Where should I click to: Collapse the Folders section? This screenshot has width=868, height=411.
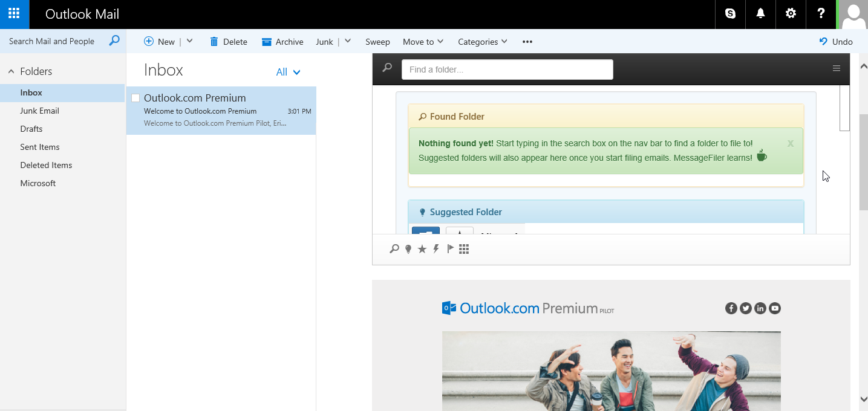pos(11,71)
